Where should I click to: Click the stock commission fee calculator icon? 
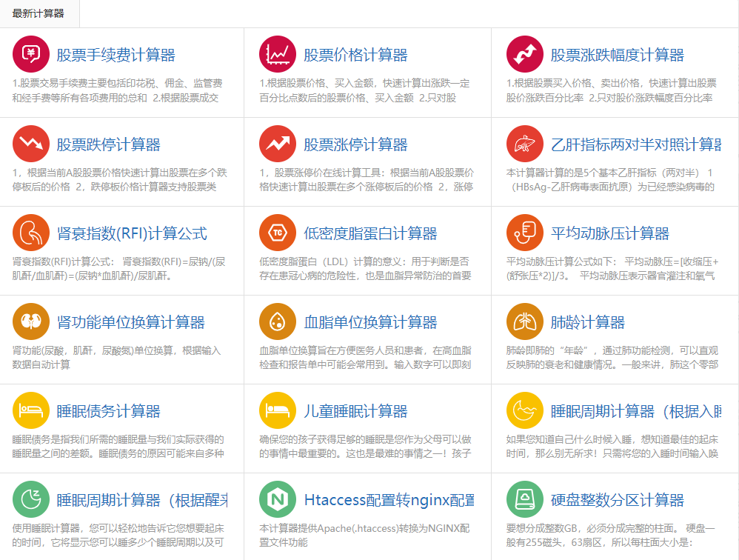(x=30, y=54)
